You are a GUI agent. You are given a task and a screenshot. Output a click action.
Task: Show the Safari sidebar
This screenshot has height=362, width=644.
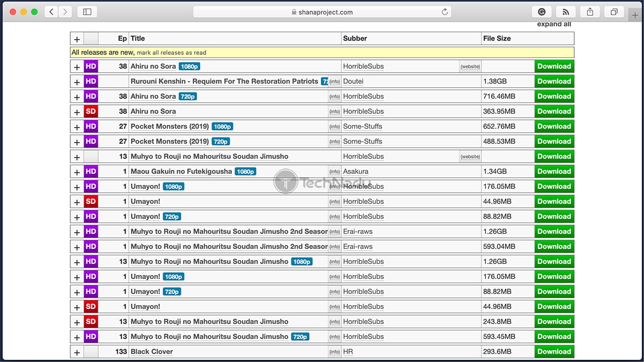[x=87, y=12]
